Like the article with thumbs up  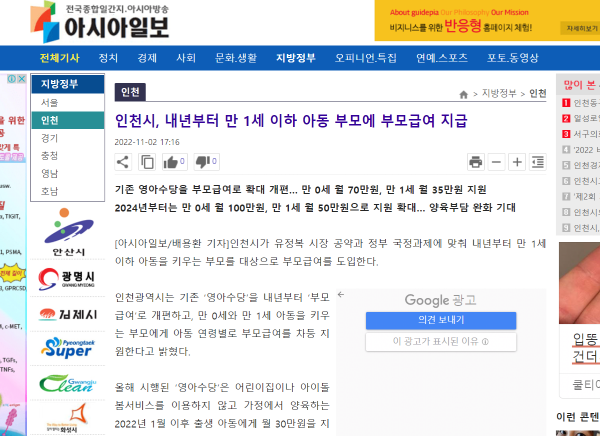[174, 162]
